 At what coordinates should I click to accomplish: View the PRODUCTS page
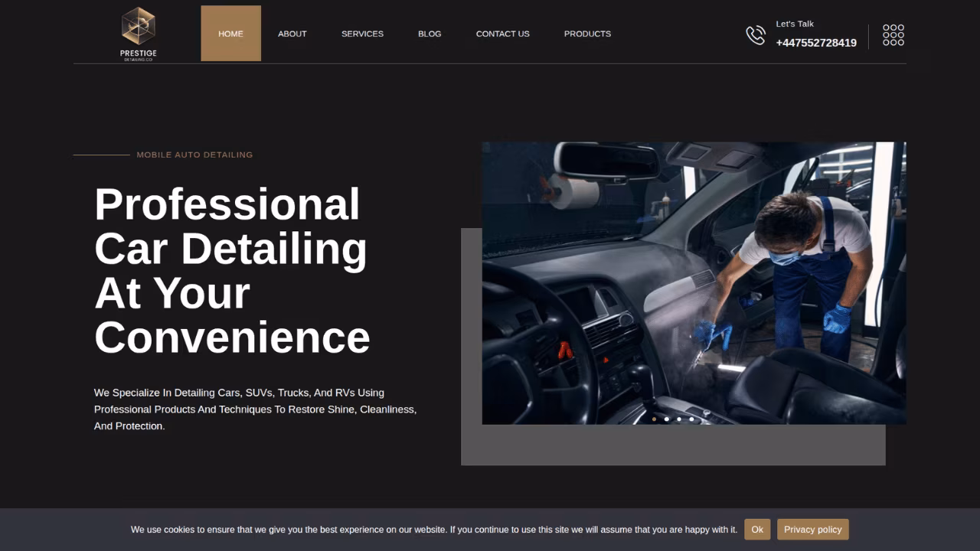(x=587, y=34)
